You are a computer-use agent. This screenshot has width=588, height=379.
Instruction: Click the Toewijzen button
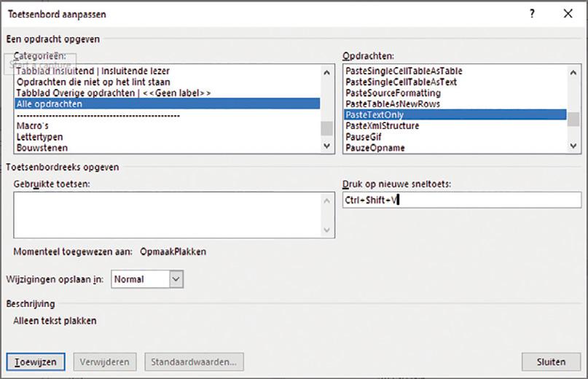pyautogui.click(x=36, y=362)
